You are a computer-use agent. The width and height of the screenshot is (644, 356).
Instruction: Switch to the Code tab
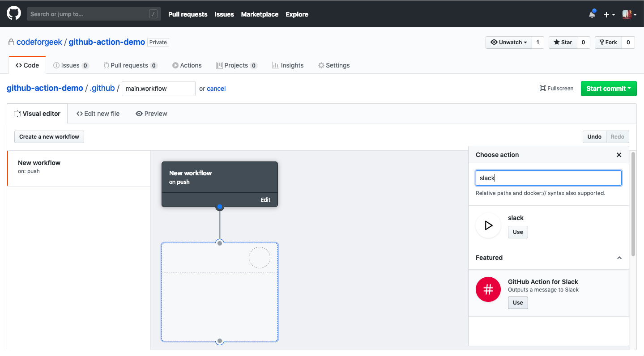pos(27,65)
